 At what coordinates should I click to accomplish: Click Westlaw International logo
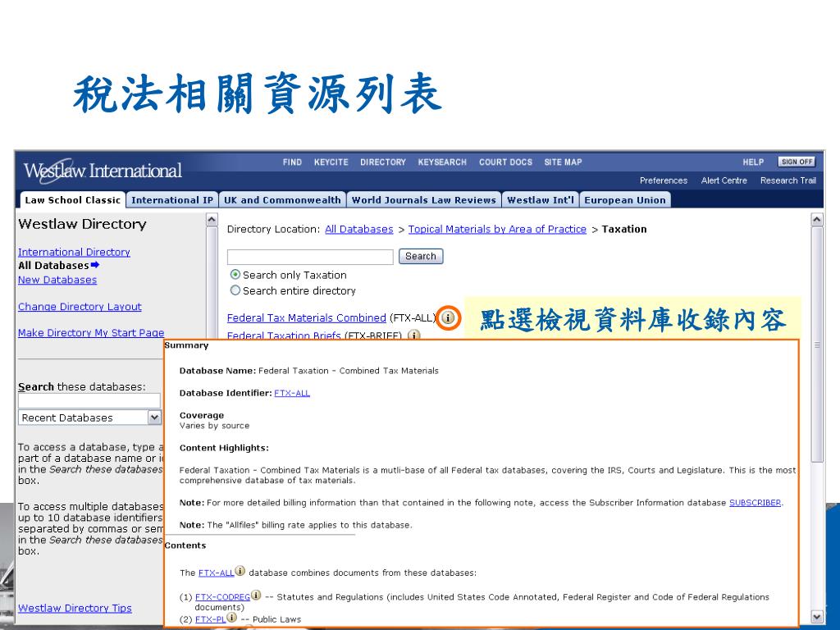point(103,171)
